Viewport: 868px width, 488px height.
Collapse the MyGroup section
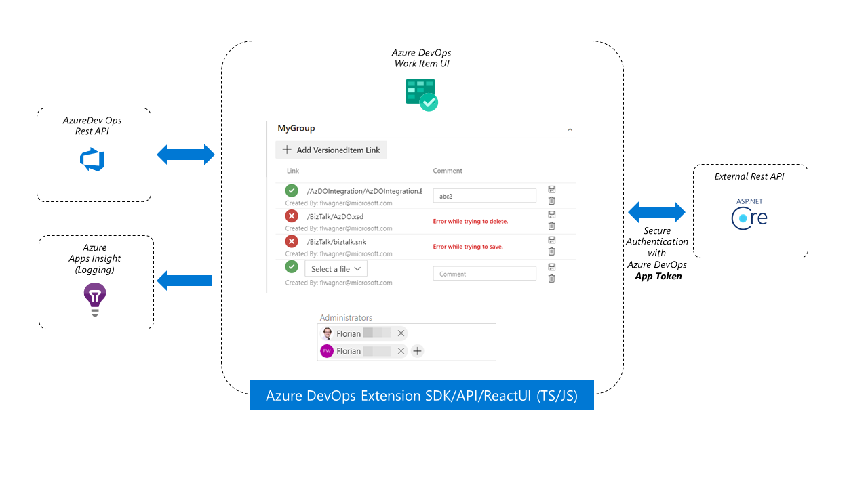pyautogui.click(x=570, y=129)
